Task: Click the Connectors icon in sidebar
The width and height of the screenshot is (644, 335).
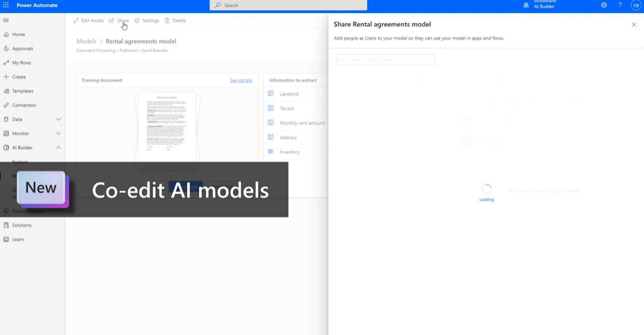Action: pyautogui.click(x=6, y=105)
